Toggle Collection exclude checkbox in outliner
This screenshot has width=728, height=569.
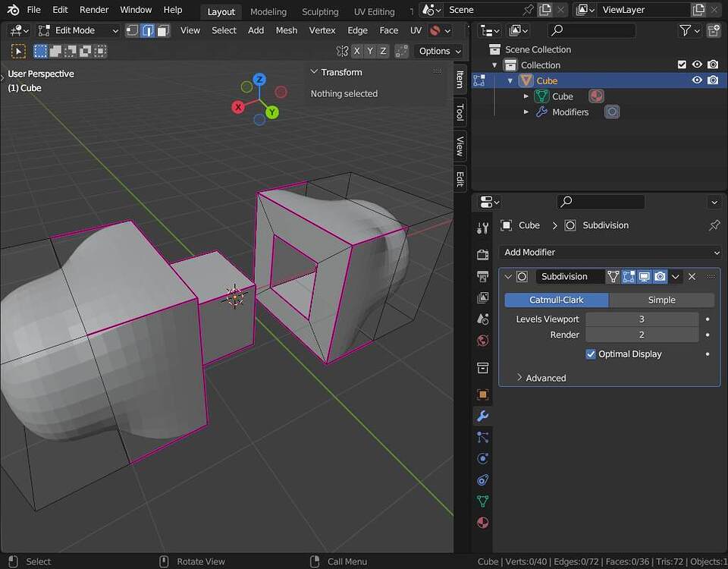[x=682, y=64]
